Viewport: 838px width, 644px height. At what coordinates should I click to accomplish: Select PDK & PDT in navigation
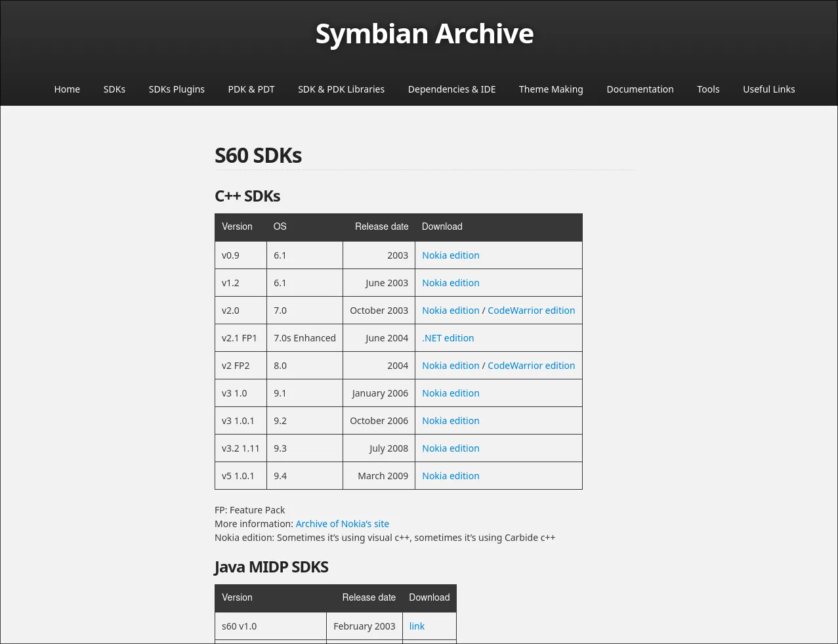pyautogui.click(x=251, y=89)
